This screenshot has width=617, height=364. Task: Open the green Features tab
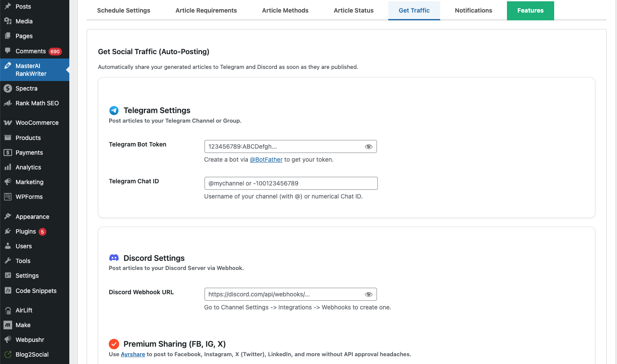point(530,10)
